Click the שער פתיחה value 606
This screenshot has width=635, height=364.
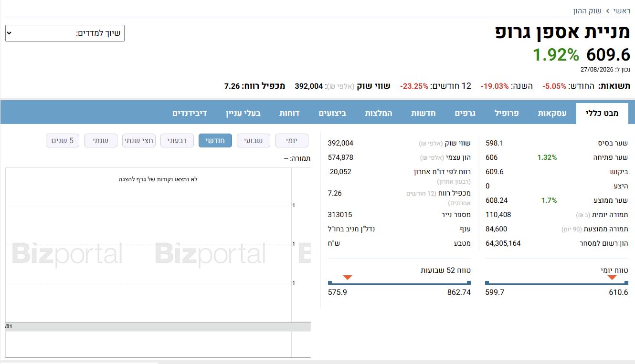click(491, 157)
